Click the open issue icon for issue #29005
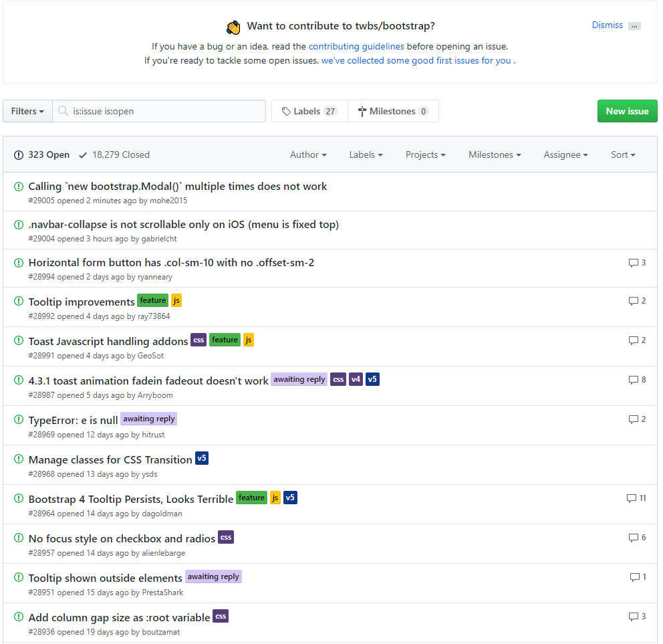663x644 pixels. [x=19, y=186]
